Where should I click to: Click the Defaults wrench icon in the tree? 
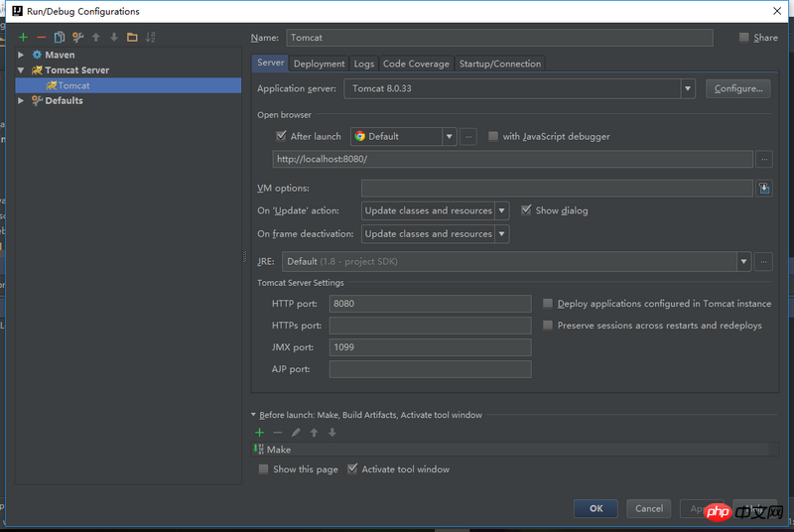pos(37,100)
